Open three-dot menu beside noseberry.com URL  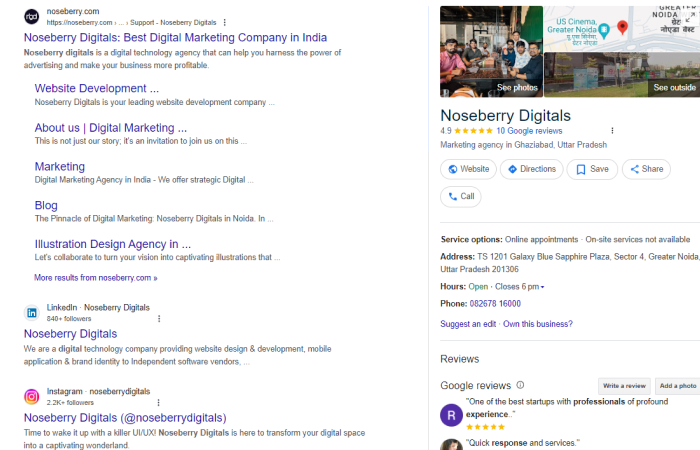224,22
